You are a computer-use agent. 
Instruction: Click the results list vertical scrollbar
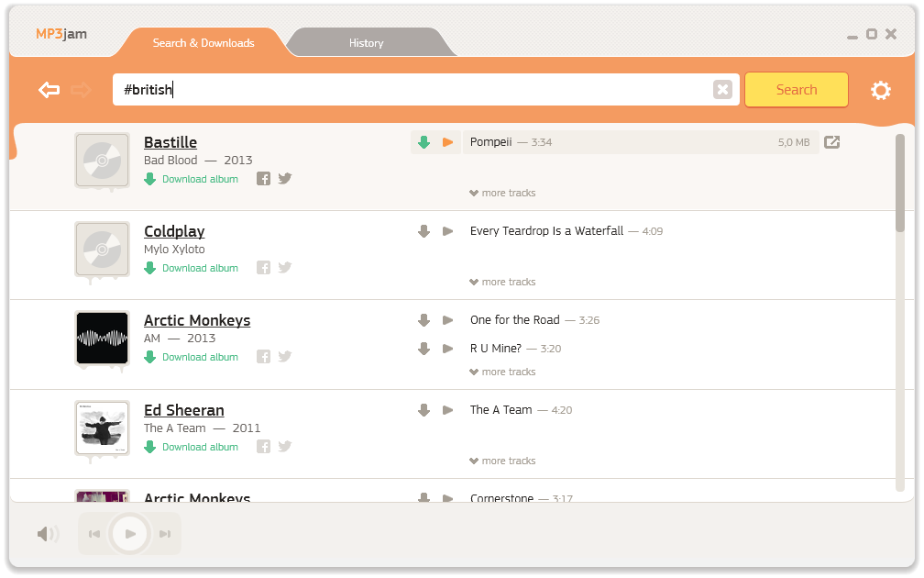[900, 183]
